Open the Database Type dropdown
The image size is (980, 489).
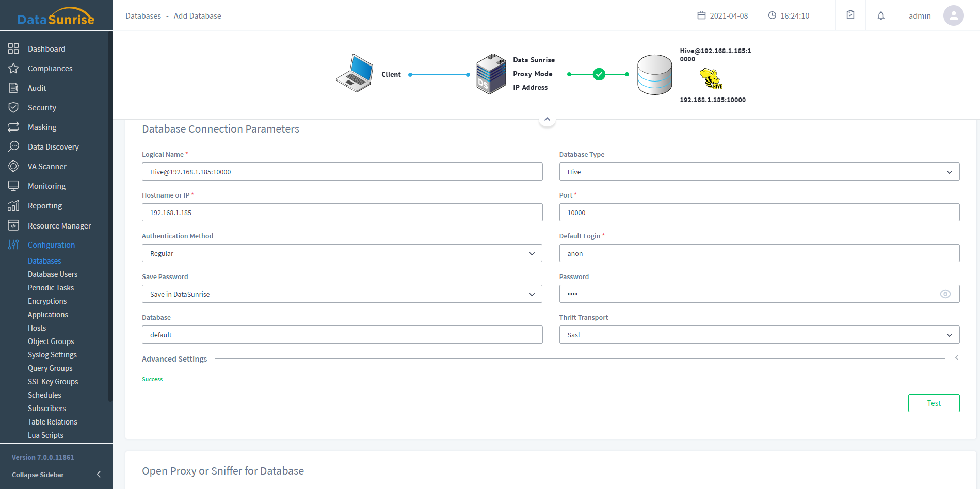point(759,172)
